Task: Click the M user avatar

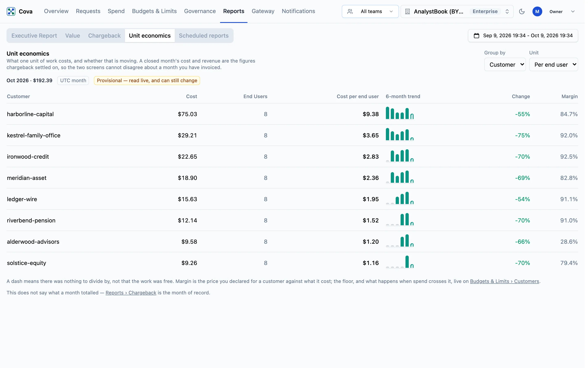Action: 537,11
